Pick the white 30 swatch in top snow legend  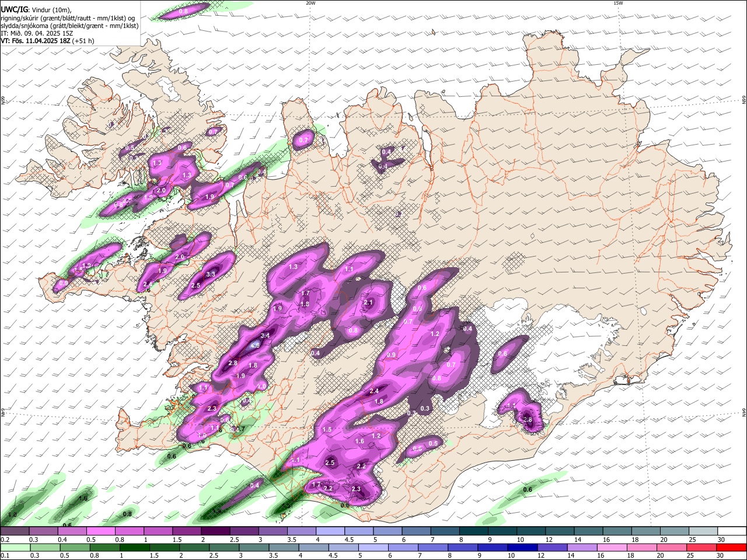click(x=731, y=531)
